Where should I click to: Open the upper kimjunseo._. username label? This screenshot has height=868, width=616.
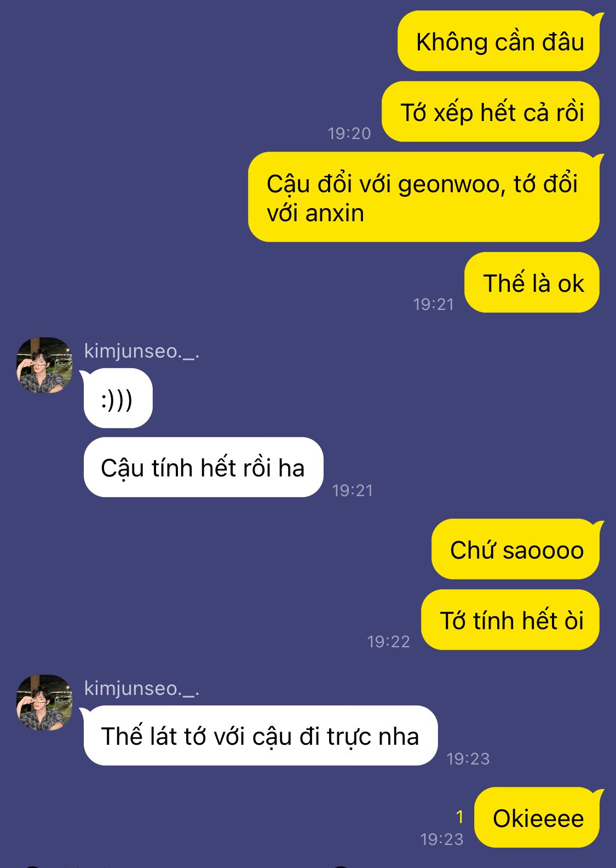tap(142, 351)
